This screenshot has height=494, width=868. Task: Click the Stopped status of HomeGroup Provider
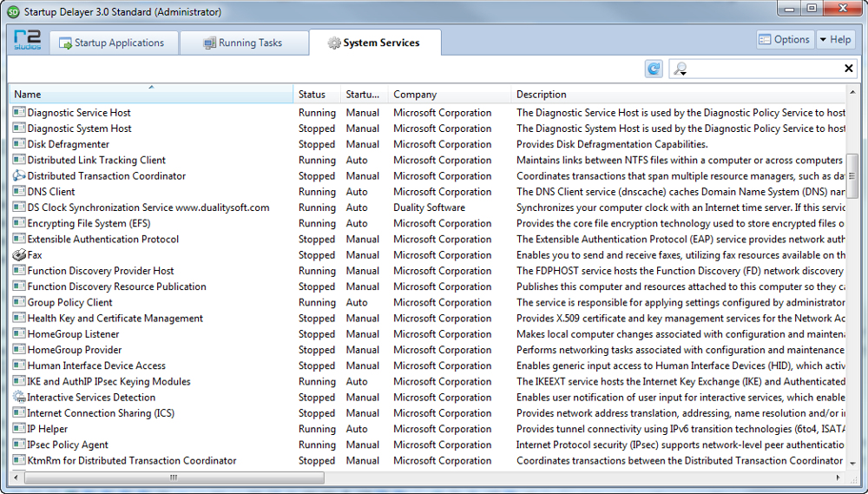[x=317, y=350]
